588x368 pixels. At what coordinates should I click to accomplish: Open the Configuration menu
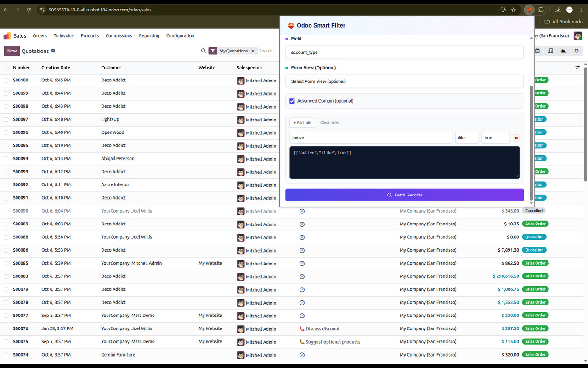[180, 36]
